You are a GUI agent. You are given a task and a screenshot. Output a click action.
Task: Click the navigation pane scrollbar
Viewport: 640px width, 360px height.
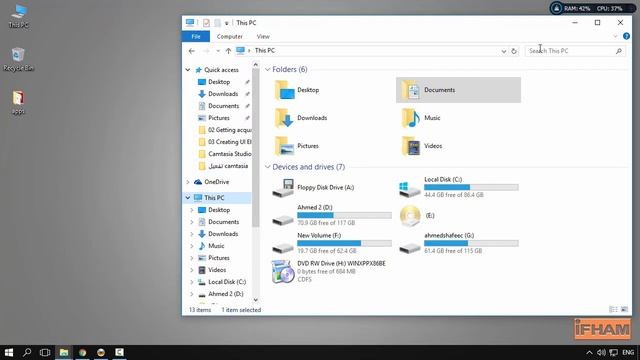256,148
